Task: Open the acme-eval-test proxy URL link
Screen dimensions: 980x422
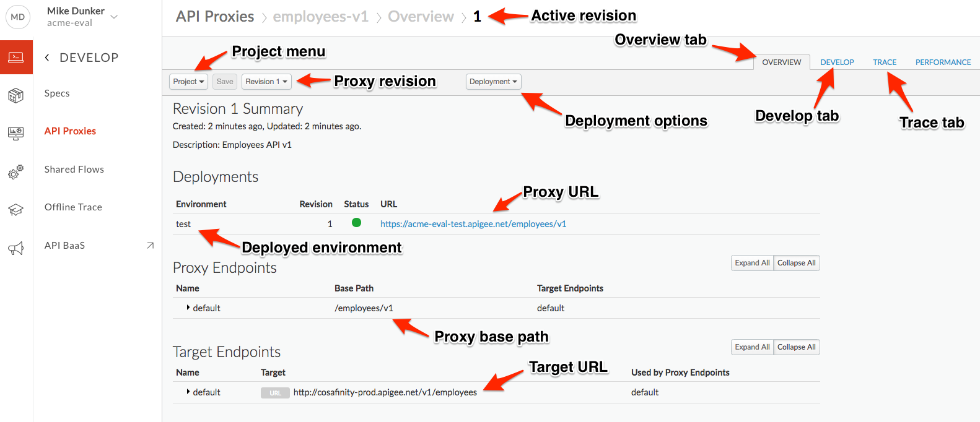Action: [473, 224]
